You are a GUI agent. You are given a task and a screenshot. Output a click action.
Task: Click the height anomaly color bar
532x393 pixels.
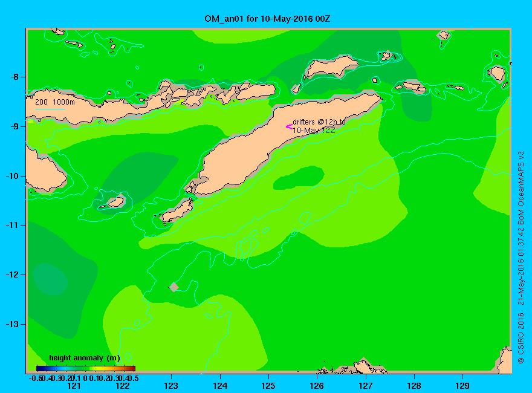coord(86,368)
